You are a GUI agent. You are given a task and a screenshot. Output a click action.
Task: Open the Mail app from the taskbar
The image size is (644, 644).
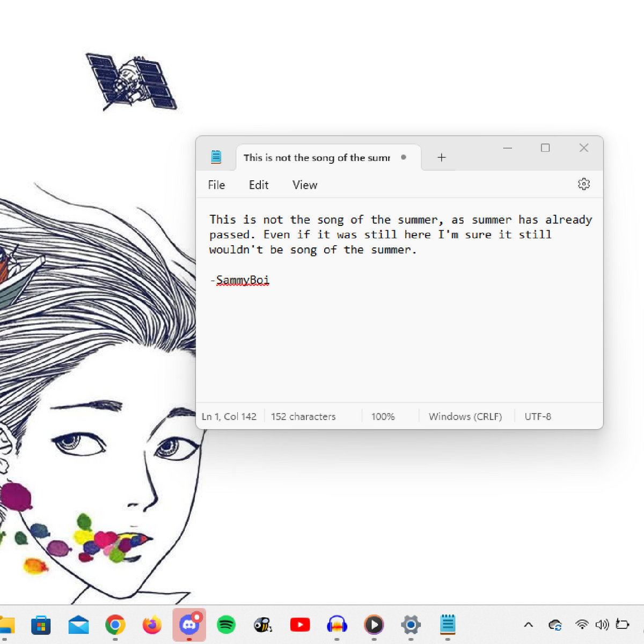(x=78, y=625)
